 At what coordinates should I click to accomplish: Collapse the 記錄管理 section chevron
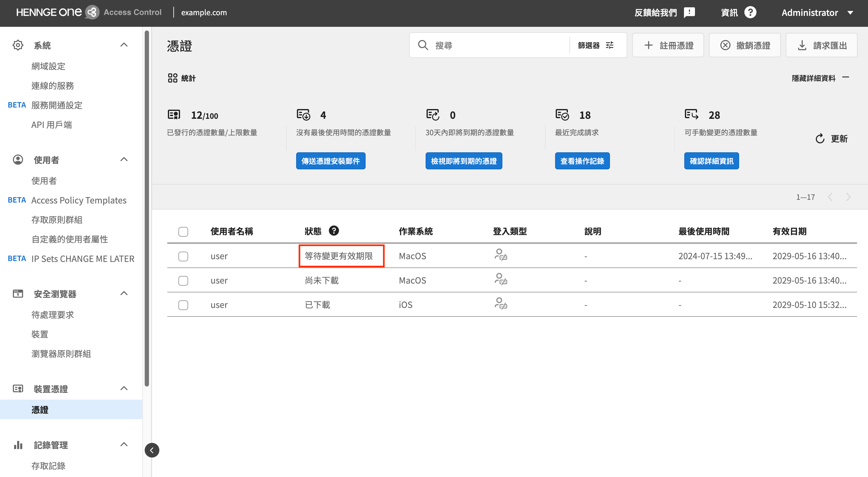[124, 444]
